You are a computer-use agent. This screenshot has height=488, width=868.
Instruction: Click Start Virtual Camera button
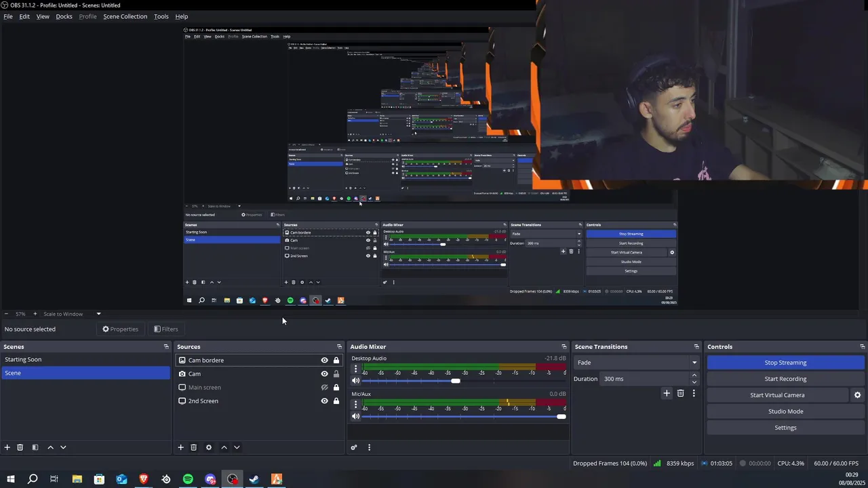(777, 395)
